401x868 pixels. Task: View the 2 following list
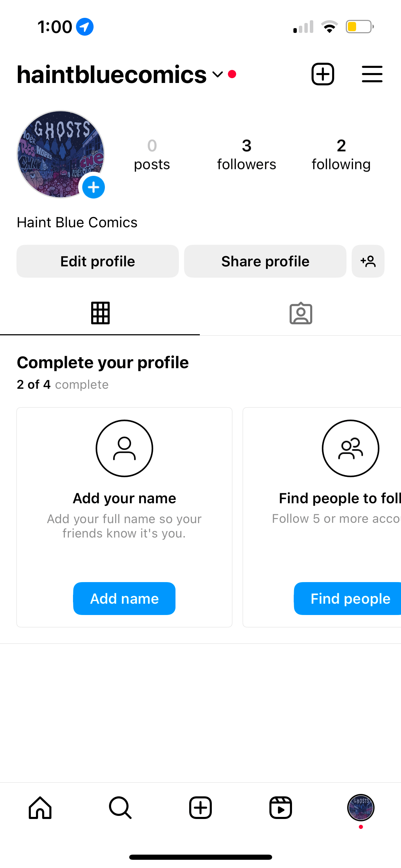341,155
